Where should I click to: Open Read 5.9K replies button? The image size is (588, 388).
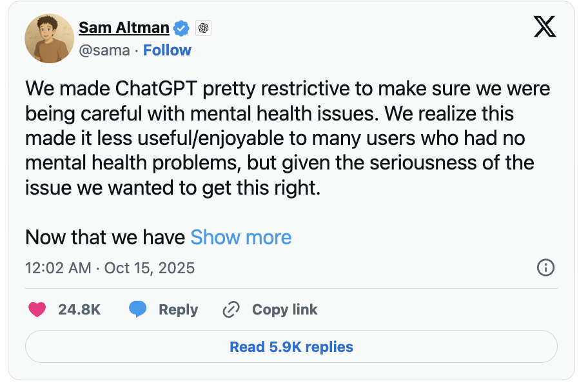[x=291, y=347]
